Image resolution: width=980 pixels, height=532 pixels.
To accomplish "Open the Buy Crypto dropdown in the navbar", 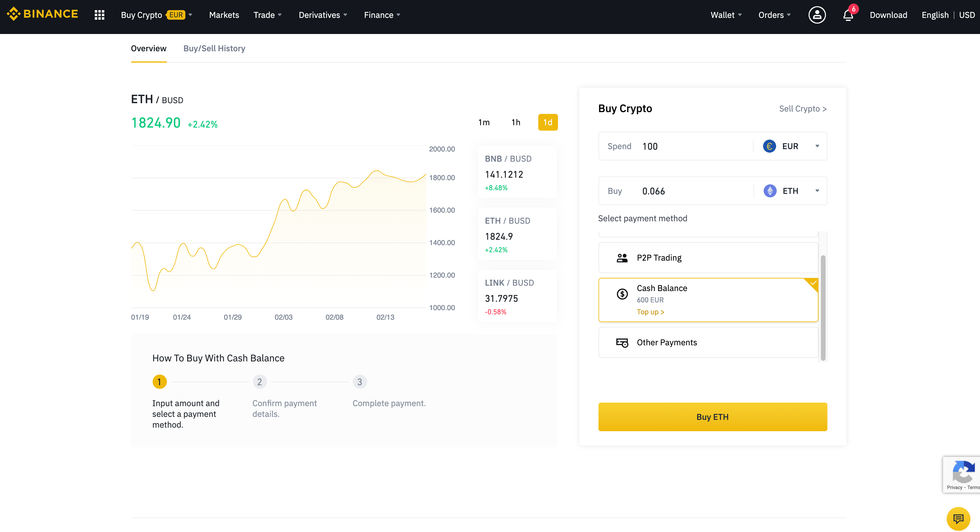I will 157,15.
